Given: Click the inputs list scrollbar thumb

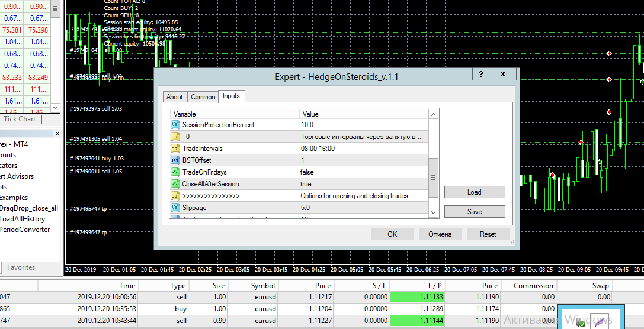Looking at the screenshot, I should tap(433, 177).
